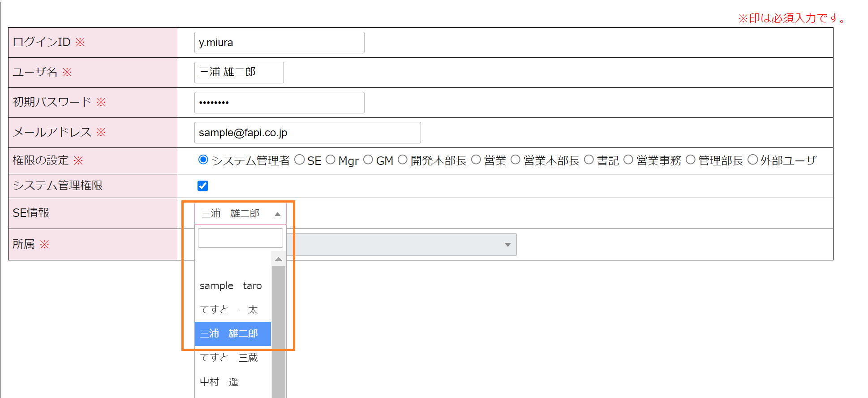Select the システム管理者 radio button

click(203, 160)
